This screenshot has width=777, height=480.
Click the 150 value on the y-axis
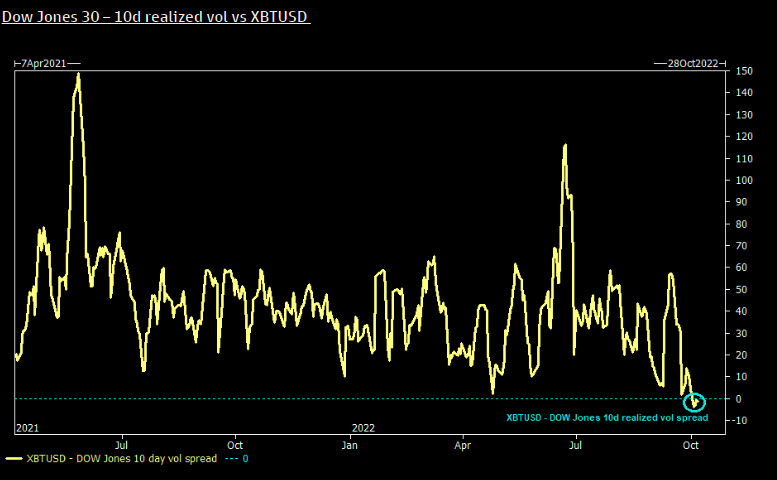(744, 71)
